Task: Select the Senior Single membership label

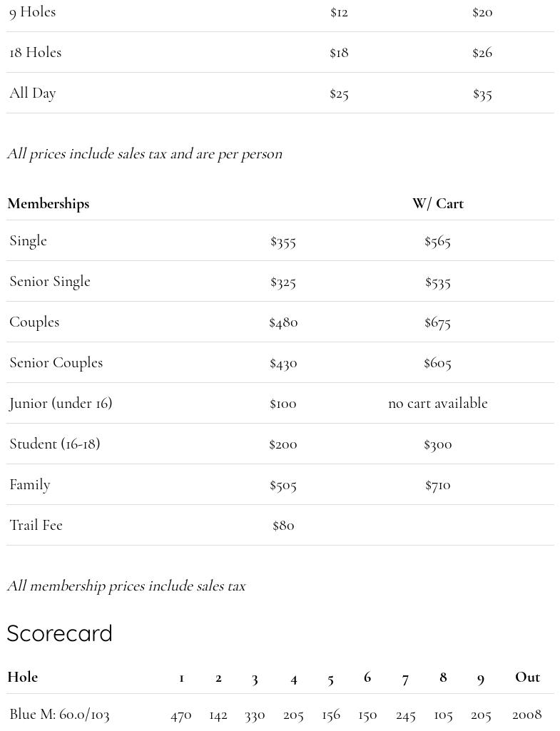Action: 50,282
